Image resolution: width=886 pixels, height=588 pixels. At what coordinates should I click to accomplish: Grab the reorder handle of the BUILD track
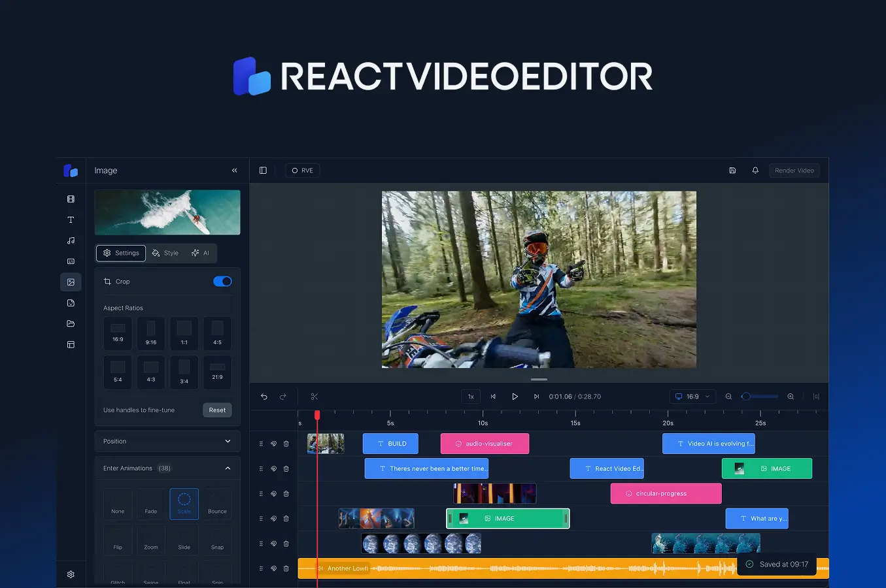pyautogui.click(x=261, y=444)
